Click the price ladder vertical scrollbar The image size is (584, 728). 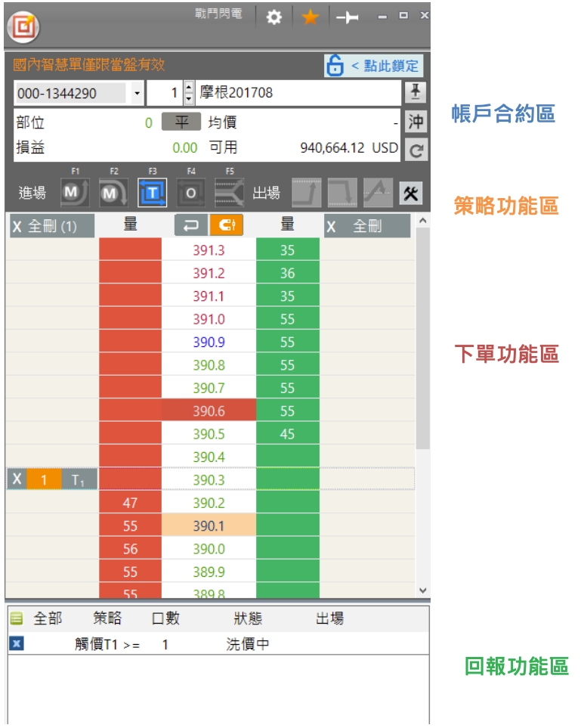click(x=422, y=340)
